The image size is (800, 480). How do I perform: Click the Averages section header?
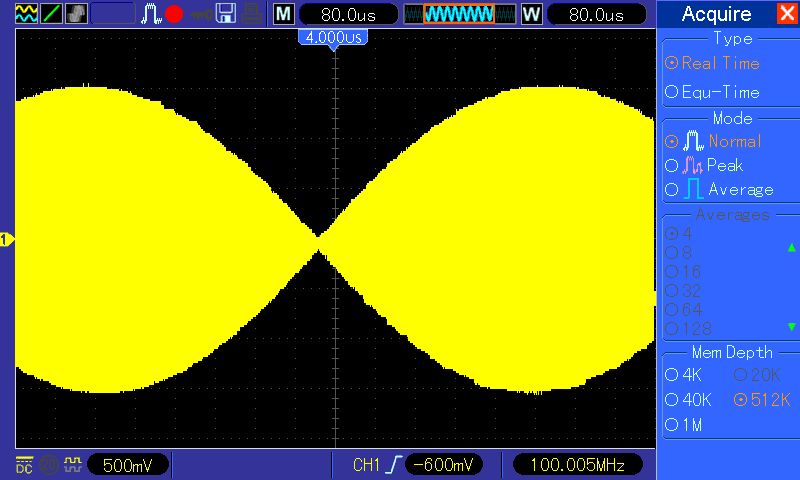click(x=733, y=215)
